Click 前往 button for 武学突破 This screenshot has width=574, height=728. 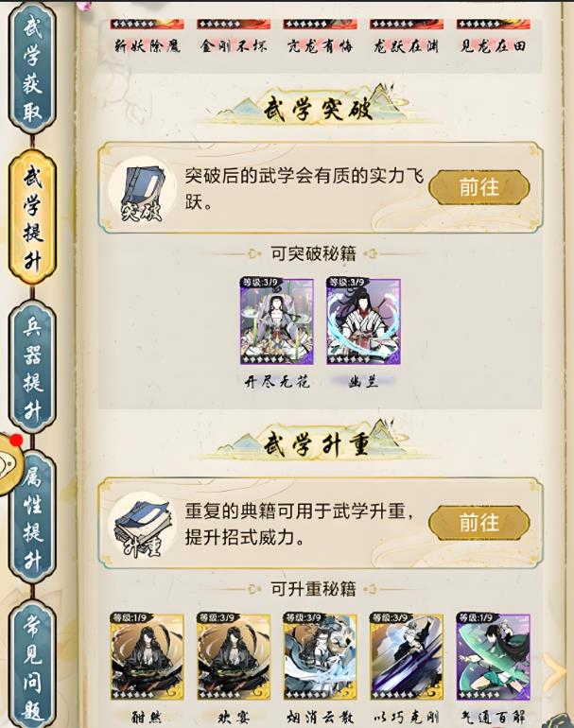click(x=479, y=187)
